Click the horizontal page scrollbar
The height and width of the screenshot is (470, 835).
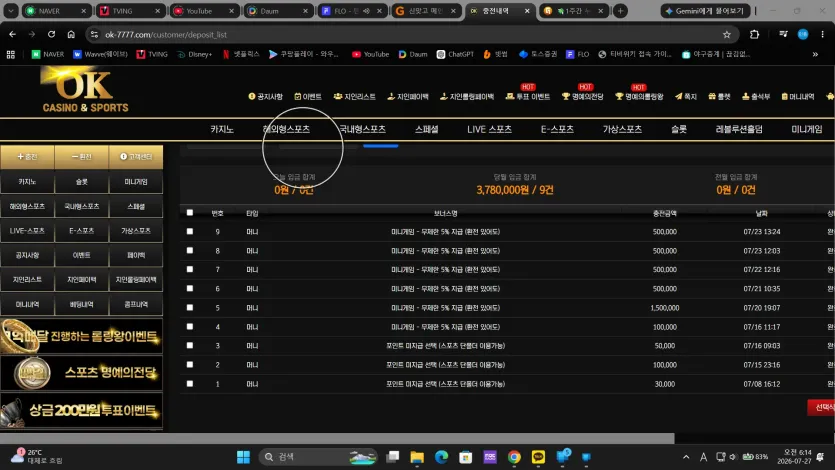point(337,439)
